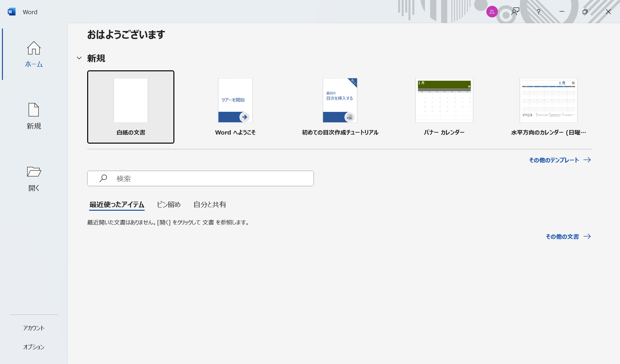Viewport: 620px width, 364px height.
Task: Collapse the 新規 section chevron
Action: (x=79, y=58)
